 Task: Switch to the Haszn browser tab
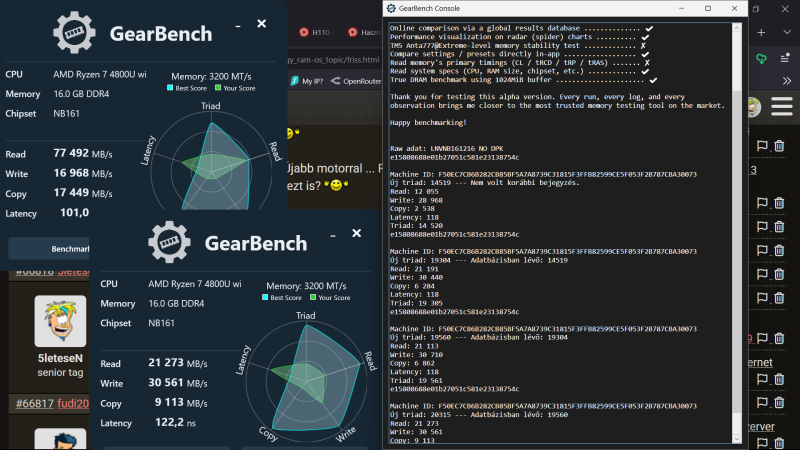(x=365, y=32)
